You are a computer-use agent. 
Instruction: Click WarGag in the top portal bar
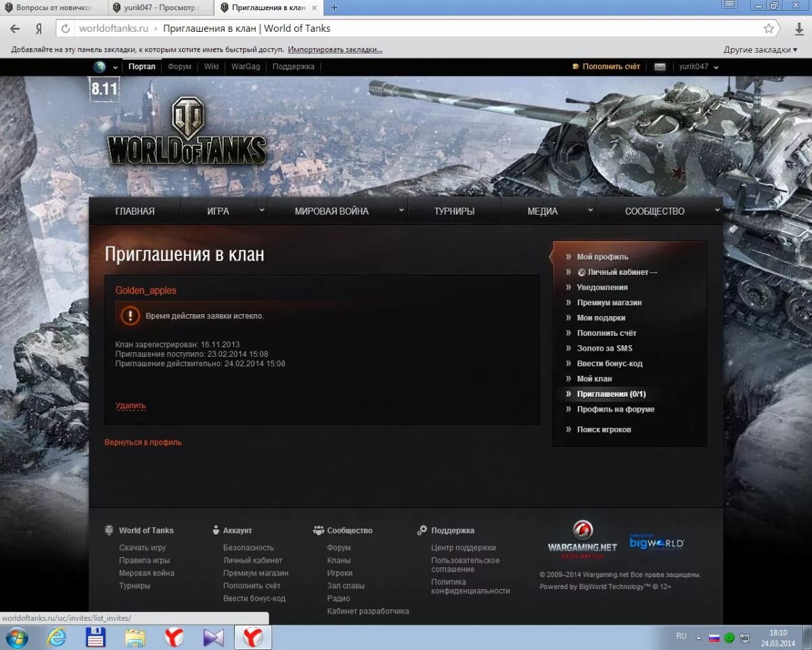[x=245, y=67]
